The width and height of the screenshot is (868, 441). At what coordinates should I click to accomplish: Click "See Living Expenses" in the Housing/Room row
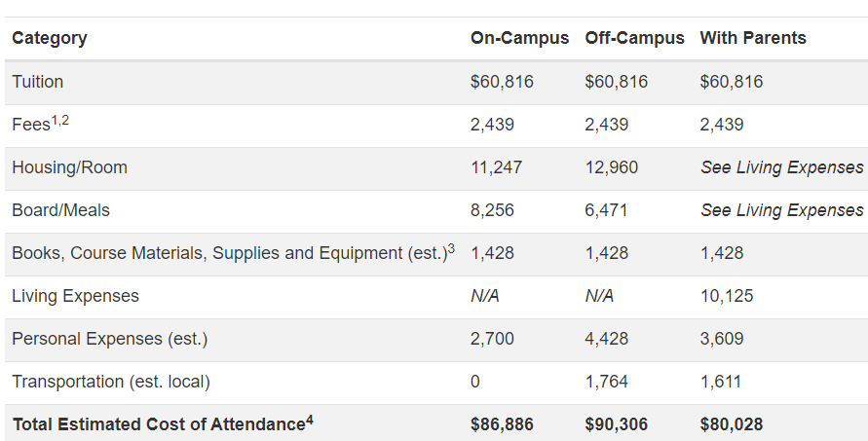click(781, 167)
